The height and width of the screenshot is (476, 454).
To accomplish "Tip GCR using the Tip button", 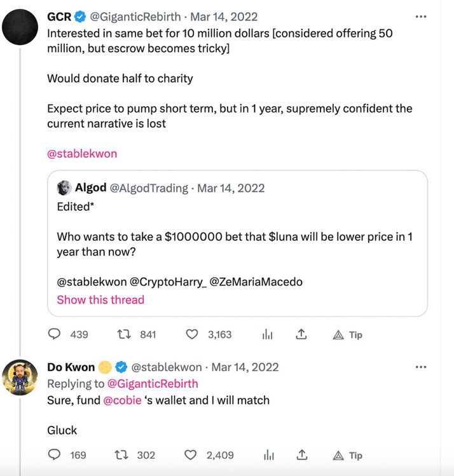I will [348, 334].
